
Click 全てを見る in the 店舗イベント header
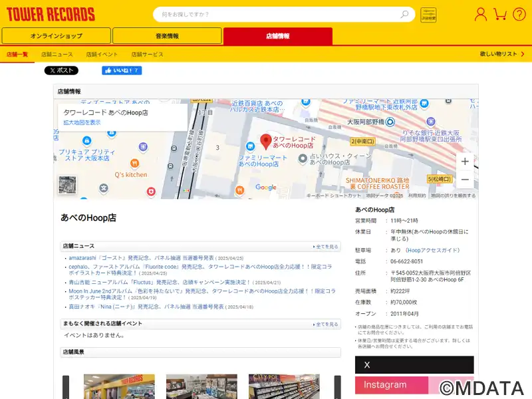tap(326, 325)
